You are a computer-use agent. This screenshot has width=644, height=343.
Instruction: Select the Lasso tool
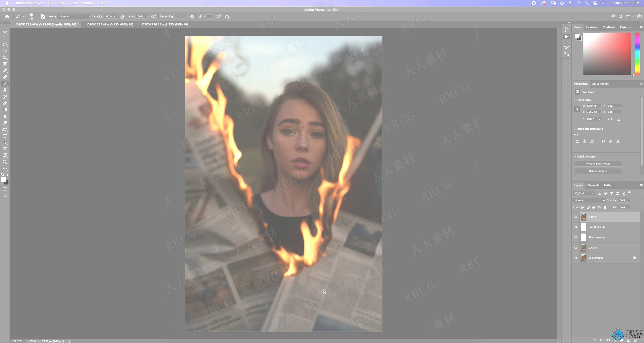(5, 44)
